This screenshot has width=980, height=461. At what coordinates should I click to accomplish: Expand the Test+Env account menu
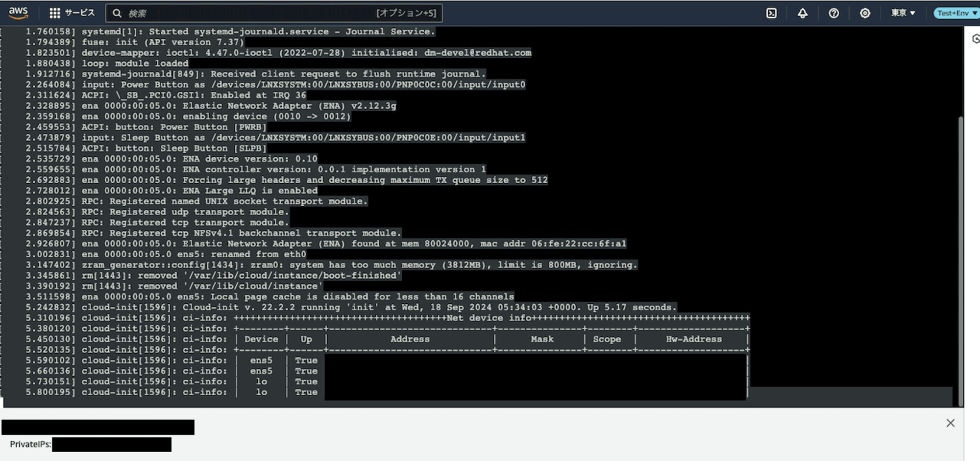click(x=956, y=13)
